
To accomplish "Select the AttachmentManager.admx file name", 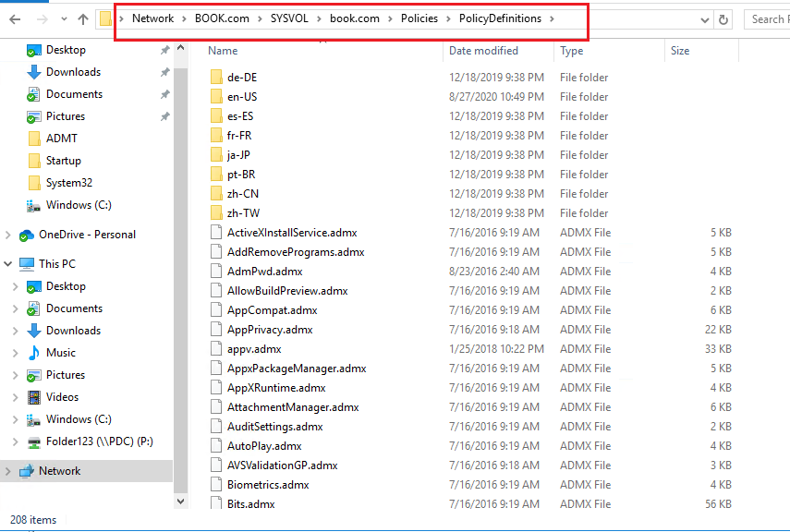I will click(x=293, y=407).
